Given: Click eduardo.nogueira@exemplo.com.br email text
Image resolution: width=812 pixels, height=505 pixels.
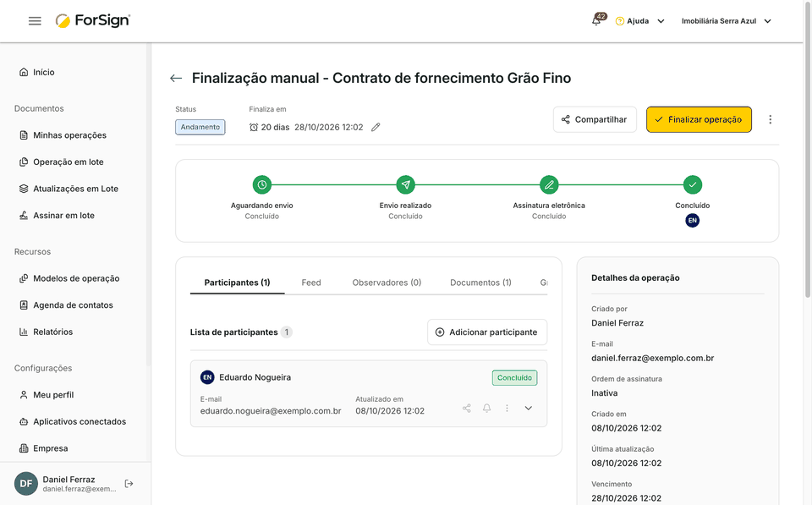Looking at the screenshot, I should tap(271, 411).
